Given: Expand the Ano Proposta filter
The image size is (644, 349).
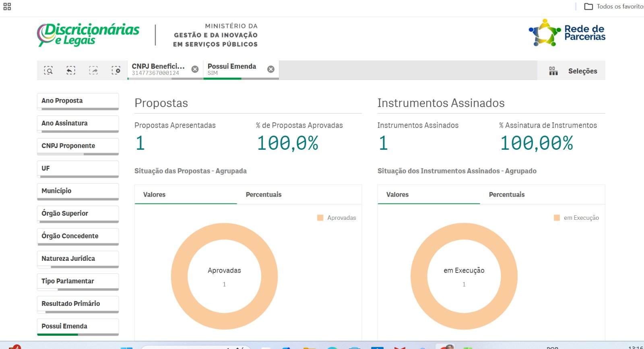Looking at the screenshot, I should coord(78,101).
